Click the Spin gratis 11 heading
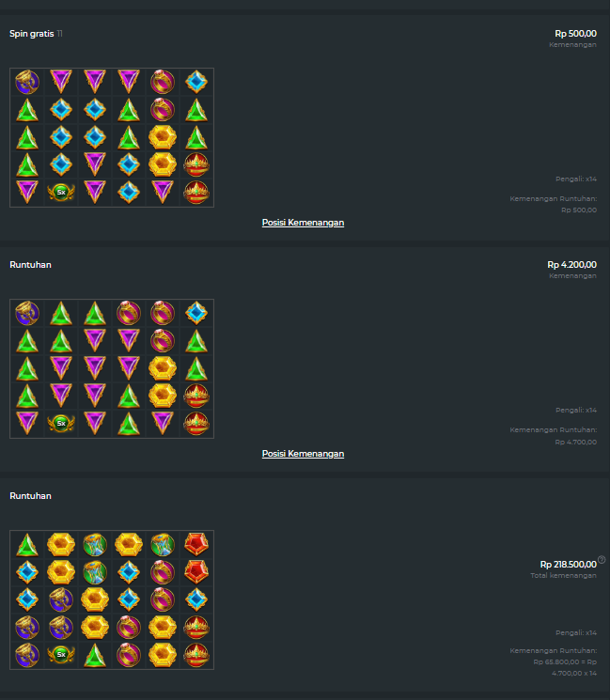 tap(36, 34)
